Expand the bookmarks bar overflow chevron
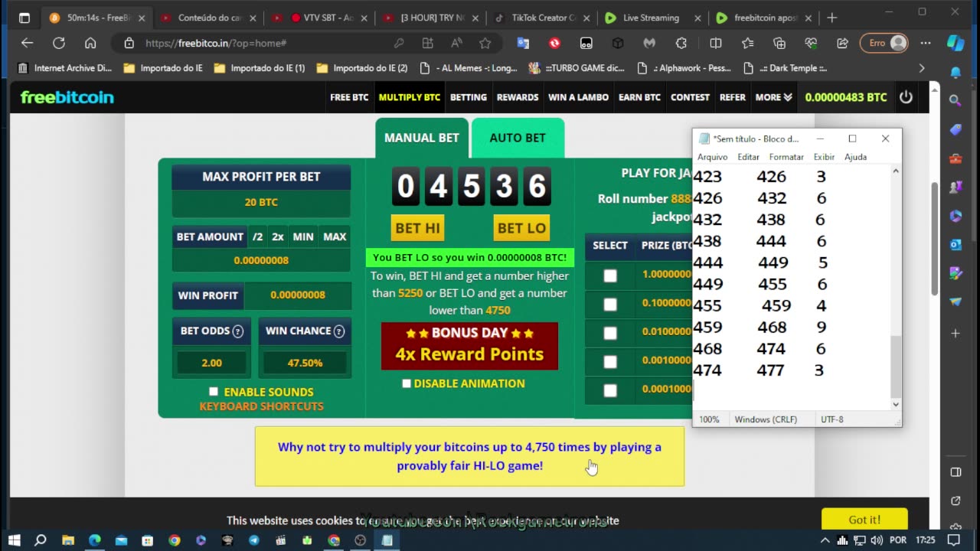 [922, 68]
